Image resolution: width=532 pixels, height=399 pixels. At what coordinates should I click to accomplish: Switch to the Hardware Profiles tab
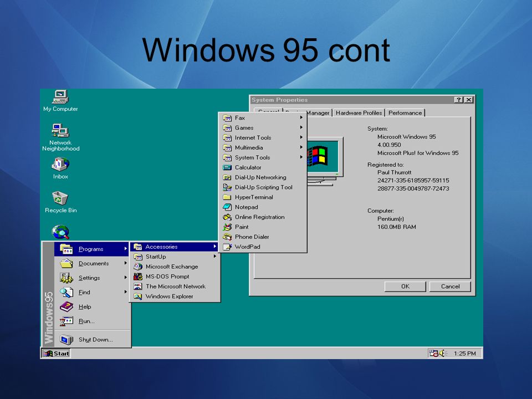pyautogui.click(x=359, y=113)
